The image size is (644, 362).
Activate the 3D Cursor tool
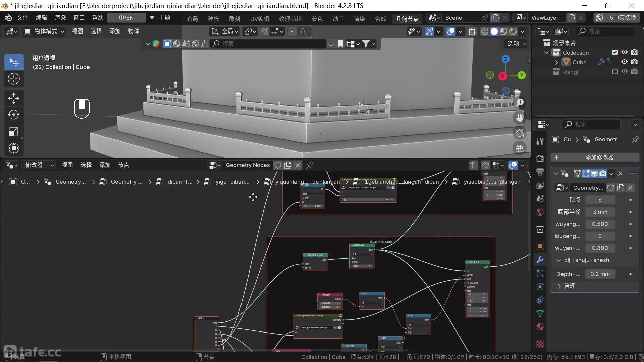pyautogui.click(x=13, y=79)
